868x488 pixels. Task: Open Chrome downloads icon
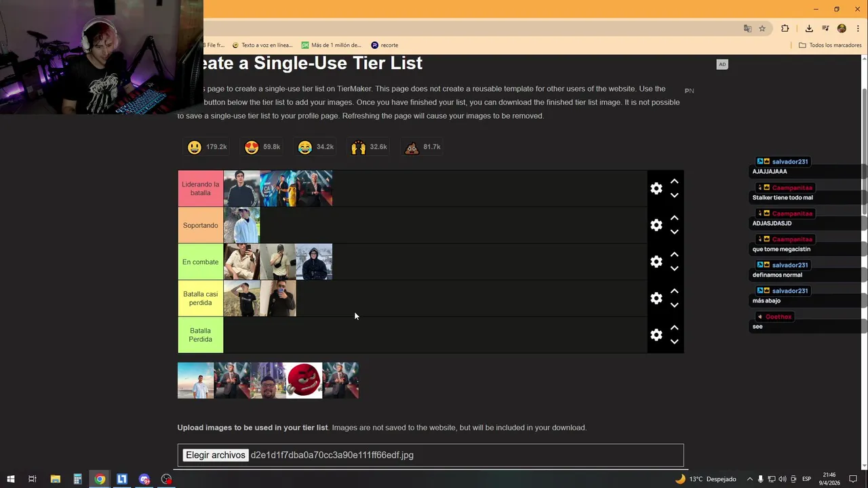809,28
